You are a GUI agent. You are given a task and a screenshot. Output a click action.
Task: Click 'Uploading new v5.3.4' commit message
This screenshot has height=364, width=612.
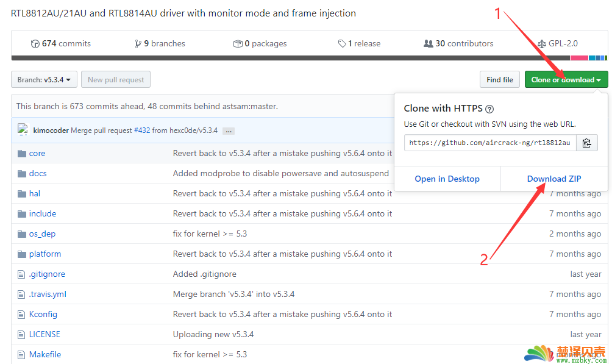point(213,335)
